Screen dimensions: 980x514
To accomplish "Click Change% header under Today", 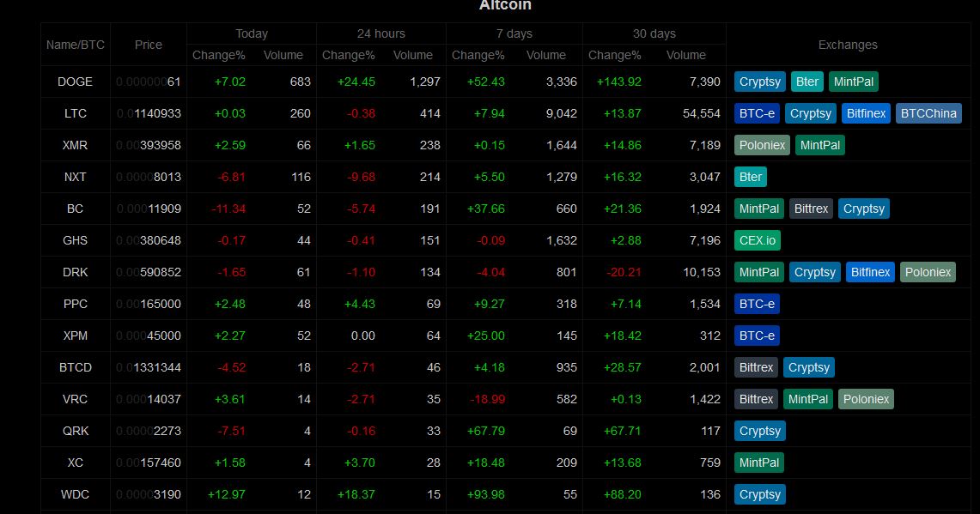I will [x=219, y=55].
